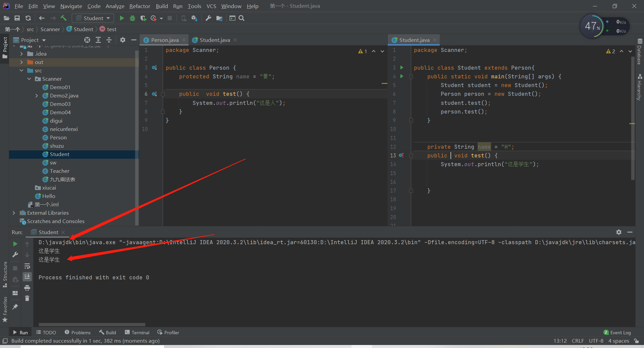Open the VCS menu
644x348 pixels.
tap(211, 6)
